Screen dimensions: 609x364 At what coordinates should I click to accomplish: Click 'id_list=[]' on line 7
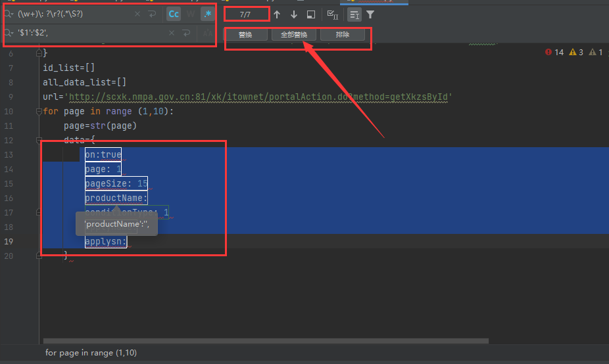point(69,68)
